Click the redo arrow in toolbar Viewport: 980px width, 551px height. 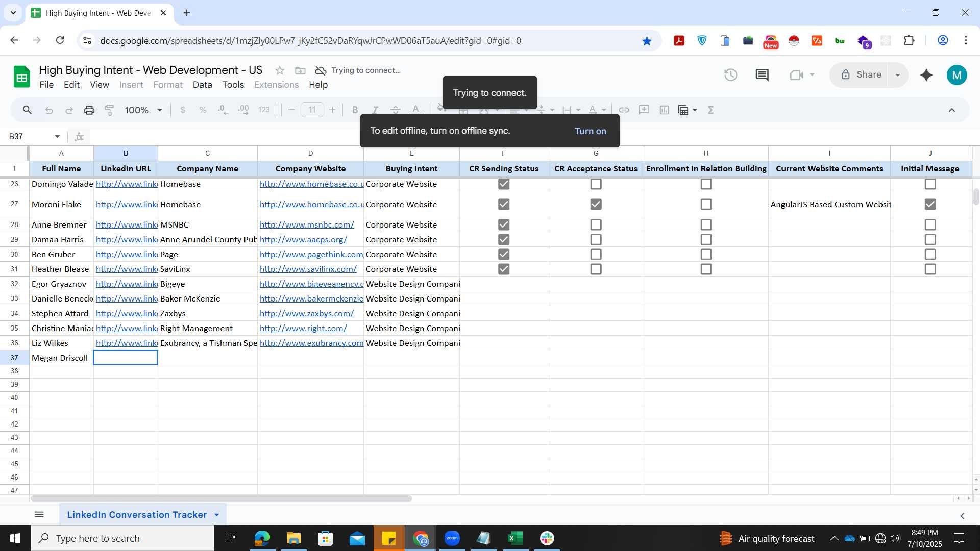point(69,110)
